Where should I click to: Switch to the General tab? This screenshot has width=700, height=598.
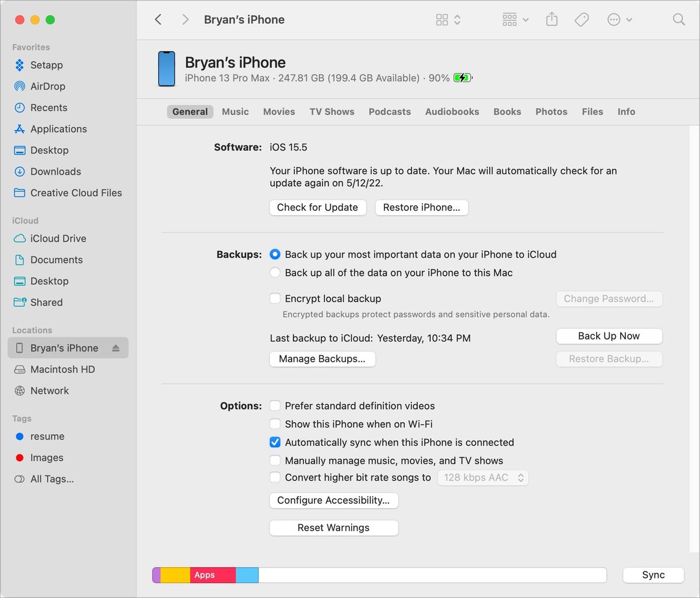[190, 111]
